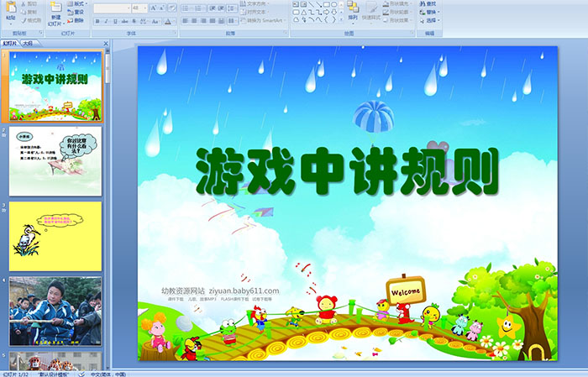Viewport: 588px width, 377px height.
Task: Select the Text Box shape icon
Action: 296,4
